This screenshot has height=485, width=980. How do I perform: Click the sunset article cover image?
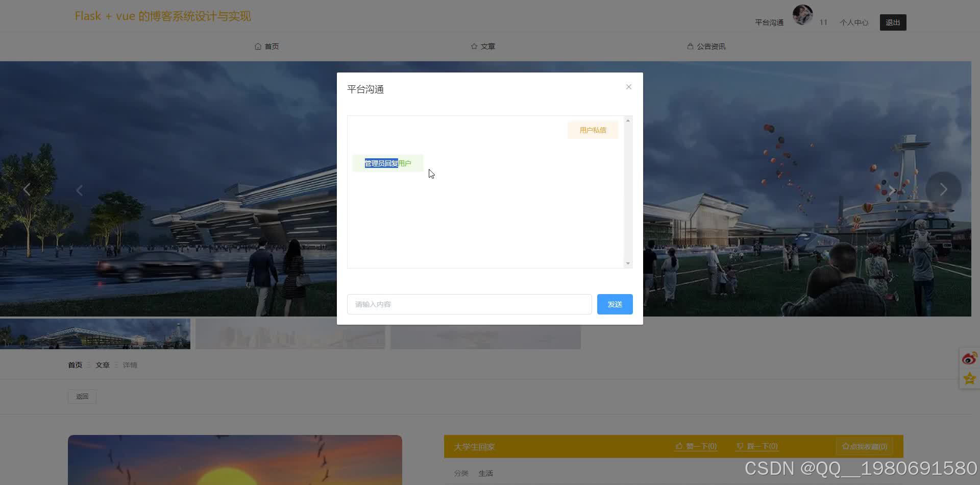pyautogui.click(x=235, y=460)
